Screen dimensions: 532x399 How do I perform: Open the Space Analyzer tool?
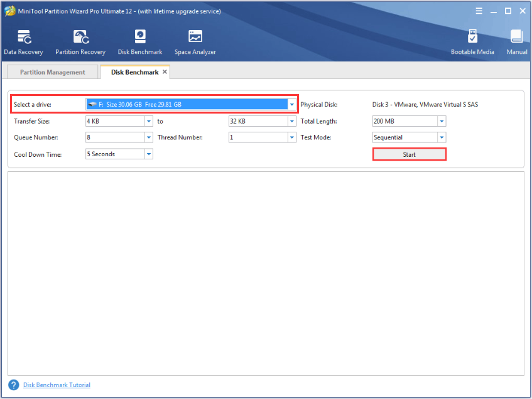[195, 43]
